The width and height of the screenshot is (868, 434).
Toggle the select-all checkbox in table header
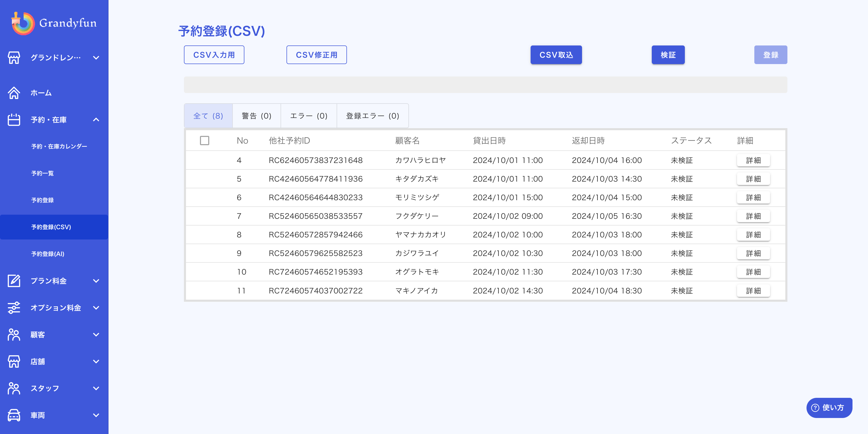[205, 141]
